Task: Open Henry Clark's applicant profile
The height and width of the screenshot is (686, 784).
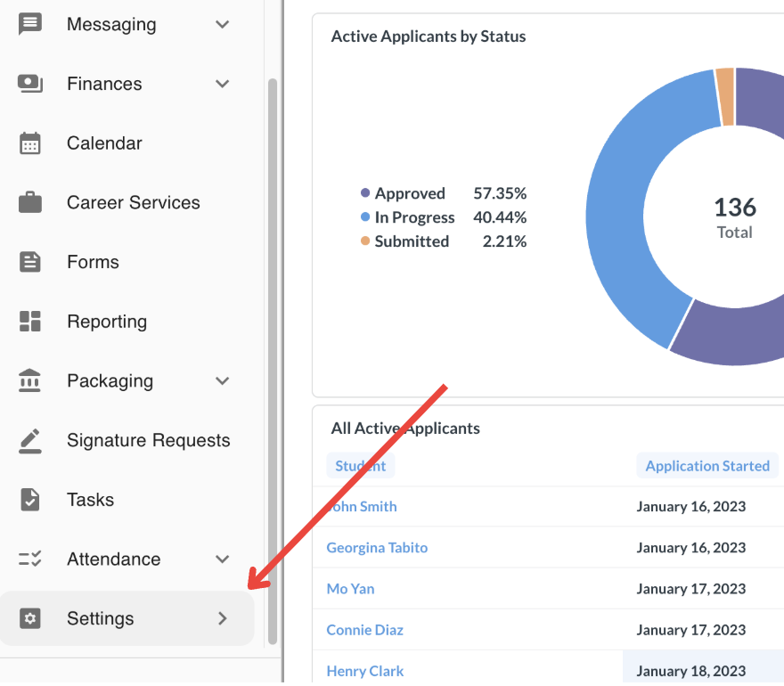Action: tap(365, 671)
